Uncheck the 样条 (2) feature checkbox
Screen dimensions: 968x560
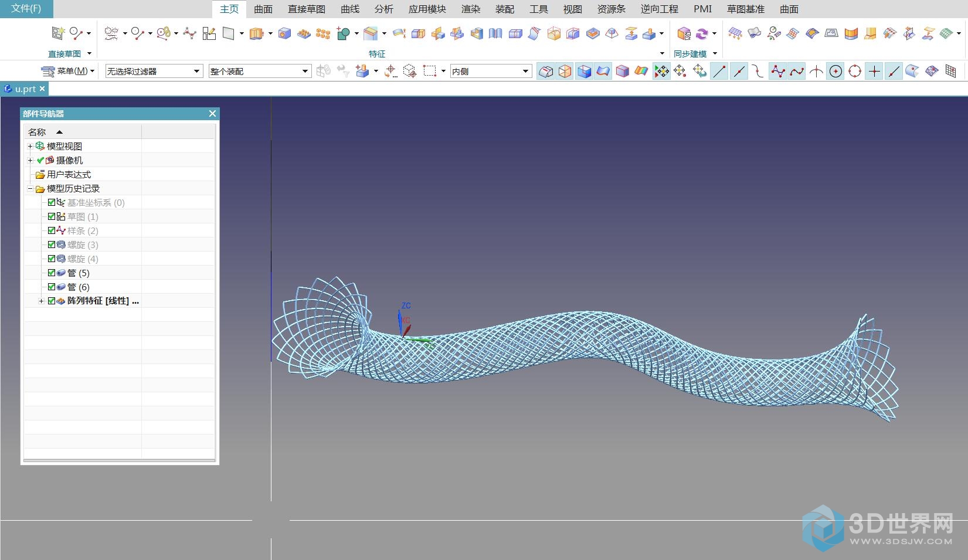click(x=52, y=230)
